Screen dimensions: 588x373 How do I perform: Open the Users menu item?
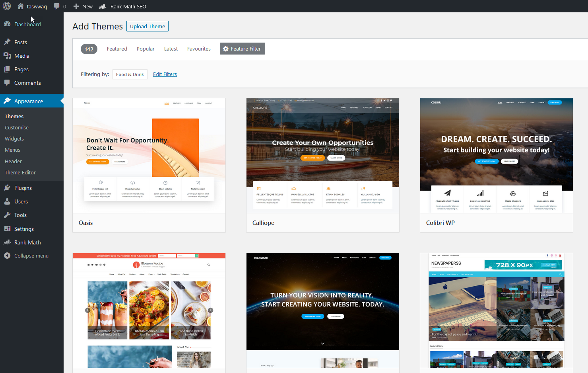[x=32, y=201]
